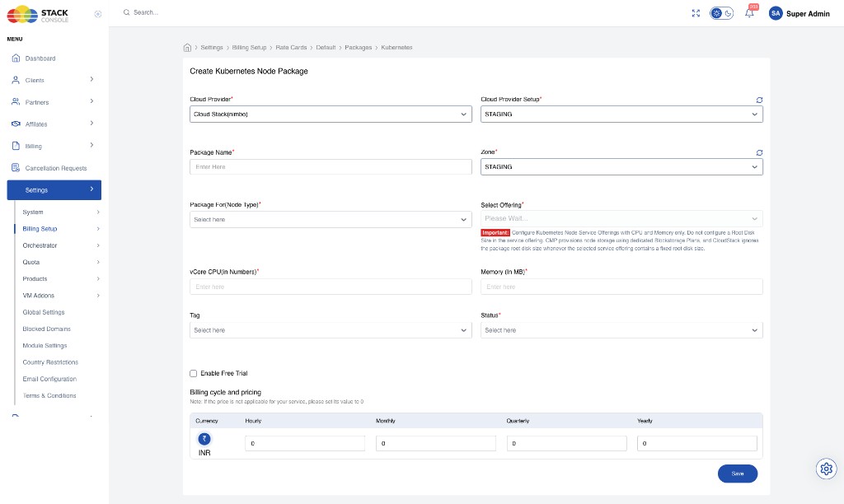
Task: Go to Packages breadcrumb link
Action: click(359, 47)
